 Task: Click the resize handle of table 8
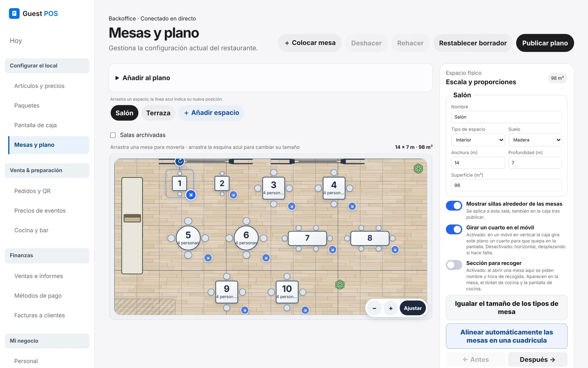pos(395,250)
